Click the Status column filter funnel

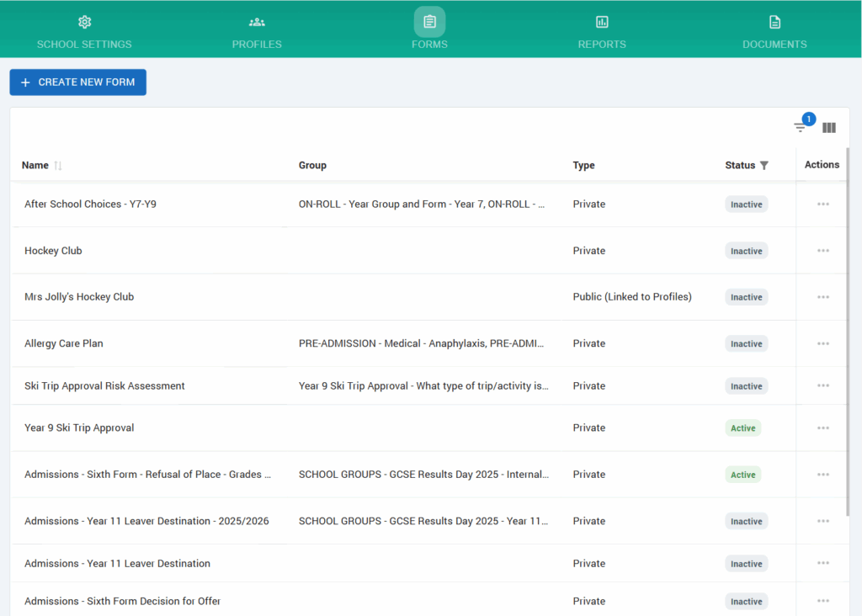point(764,166)
